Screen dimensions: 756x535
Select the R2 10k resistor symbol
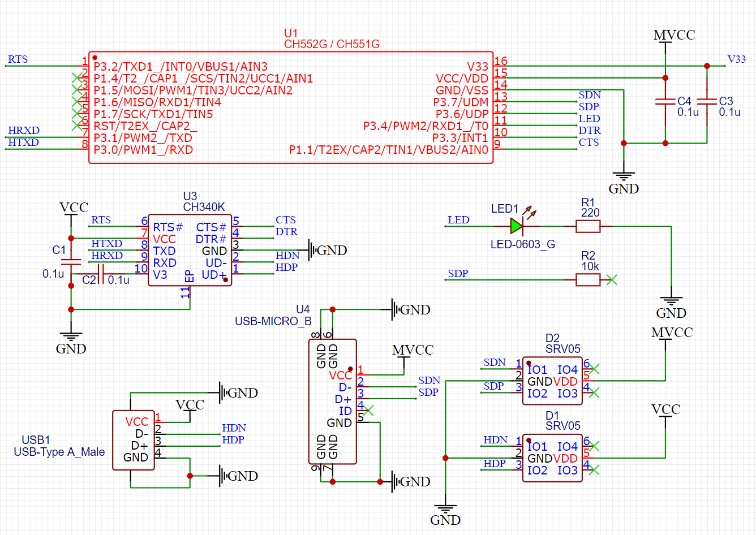tap(588, 279)
